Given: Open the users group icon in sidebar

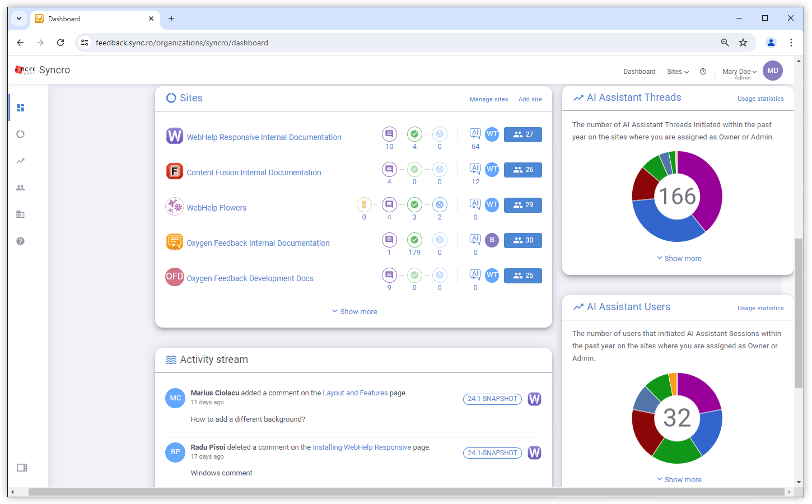Looking at the screenshot, I should coord(21,188).
